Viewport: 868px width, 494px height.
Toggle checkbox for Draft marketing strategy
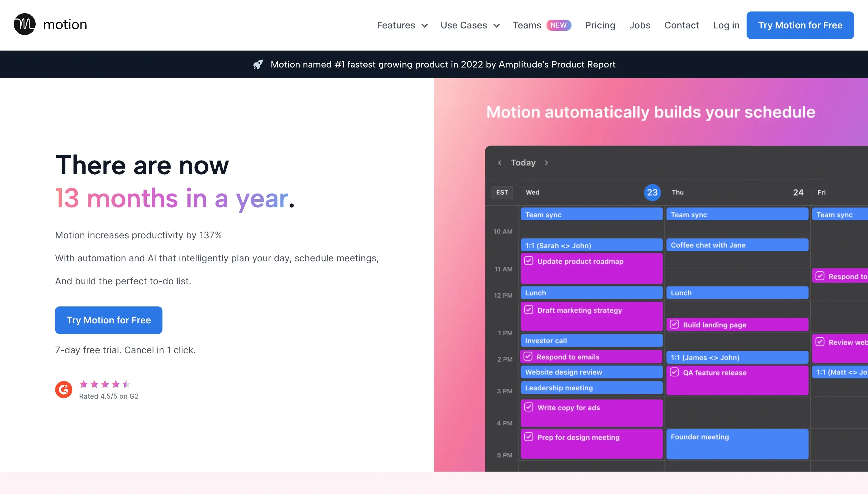click(x=528, y=310)
